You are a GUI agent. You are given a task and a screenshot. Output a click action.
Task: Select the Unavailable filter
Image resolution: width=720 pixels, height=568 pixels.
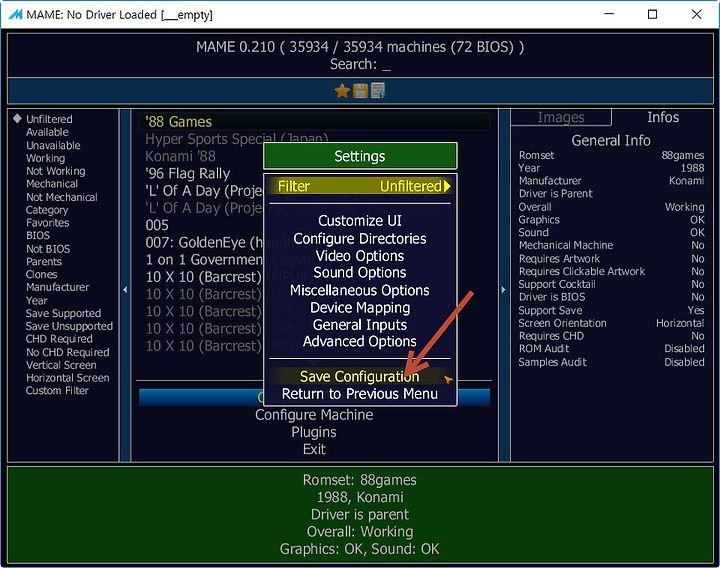point(53,146)
